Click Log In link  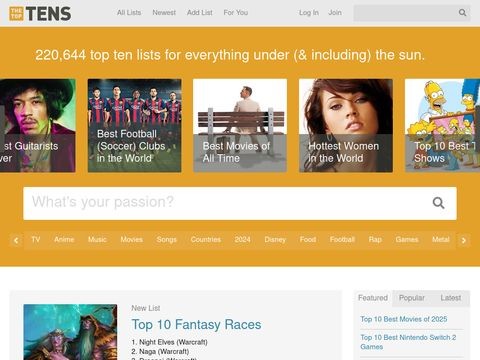[309, 13]
